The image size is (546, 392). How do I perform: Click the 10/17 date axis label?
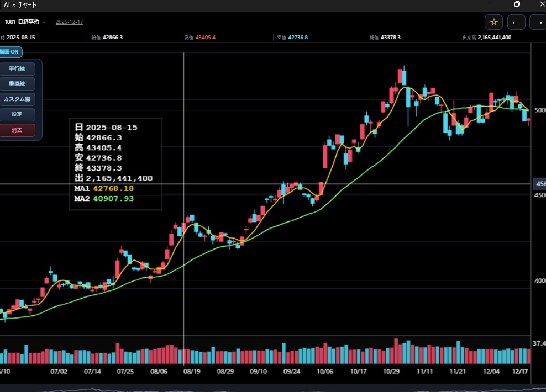pos(358,372)
